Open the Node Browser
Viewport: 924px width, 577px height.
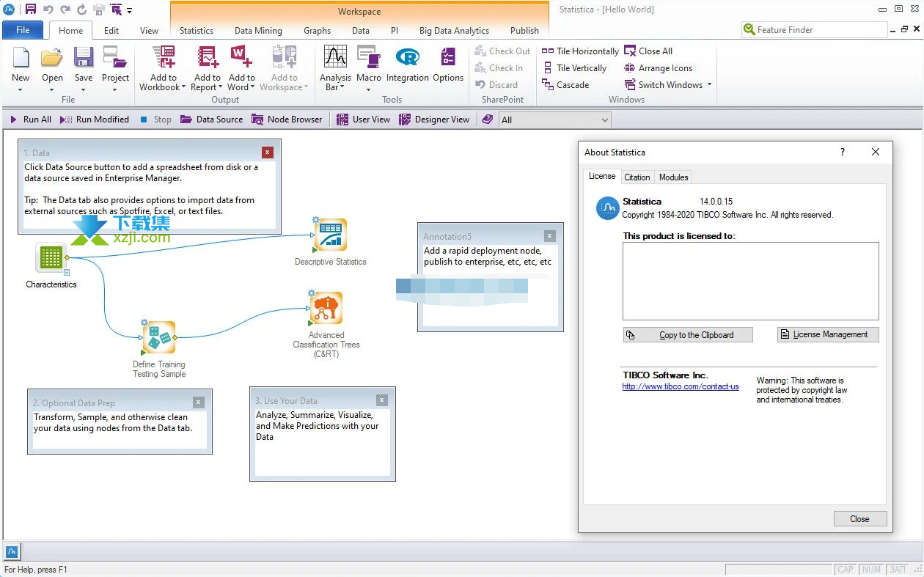pyautogui.click(x=287, y=120)
